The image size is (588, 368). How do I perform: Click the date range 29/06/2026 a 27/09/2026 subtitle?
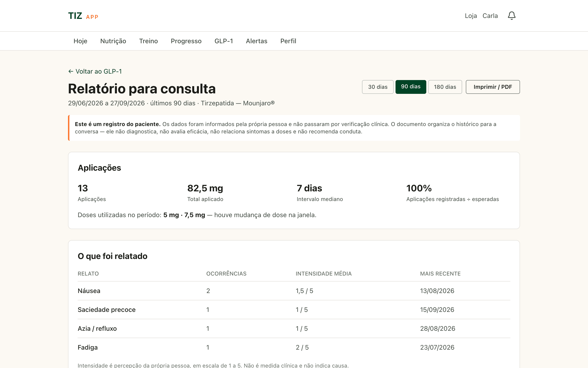tap(171, 103)
